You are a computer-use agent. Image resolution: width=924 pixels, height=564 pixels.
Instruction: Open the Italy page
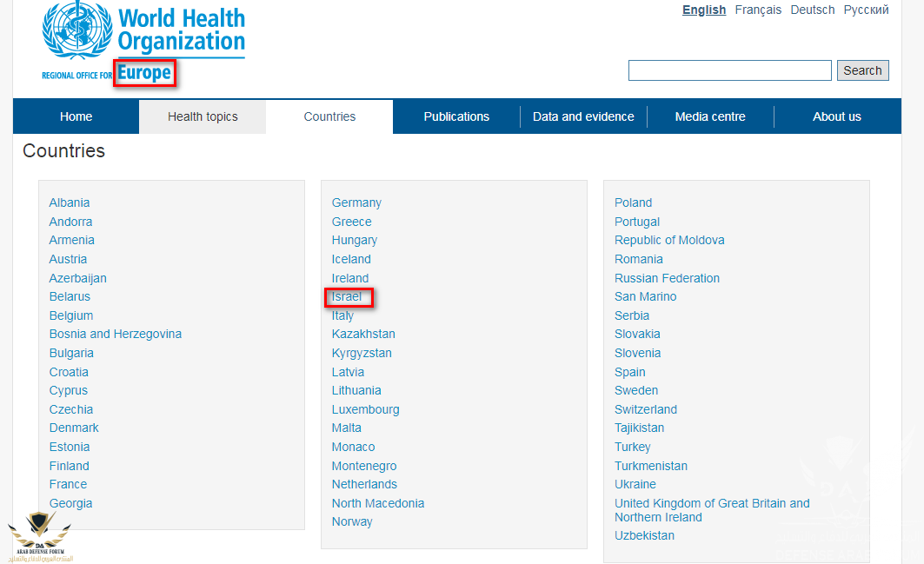pyautogui.click(x=342, y=315)
